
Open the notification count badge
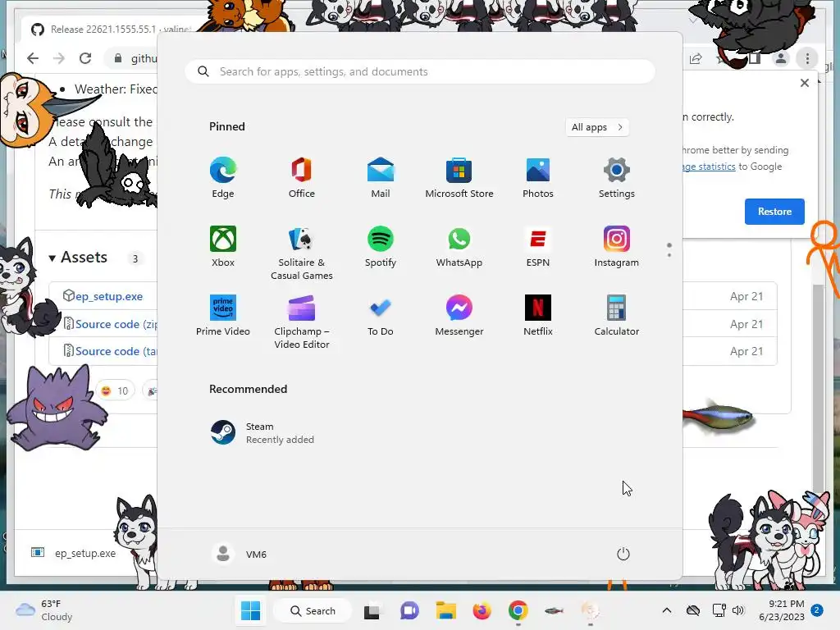tap(817, 610)
